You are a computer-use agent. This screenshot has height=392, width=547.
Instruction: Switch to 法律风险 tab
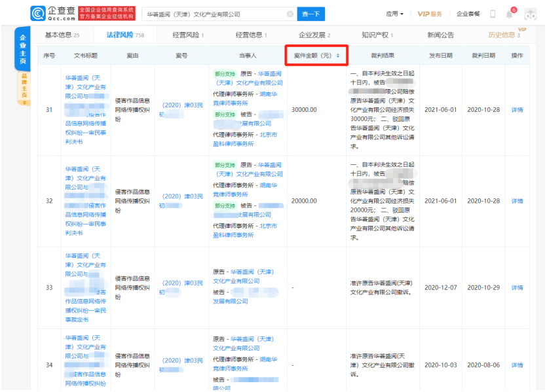click(125, 35)
